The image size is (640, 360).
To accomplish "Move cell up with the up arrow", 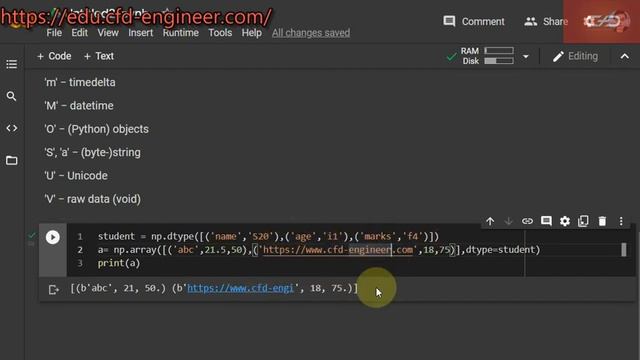I will (490, 221).
